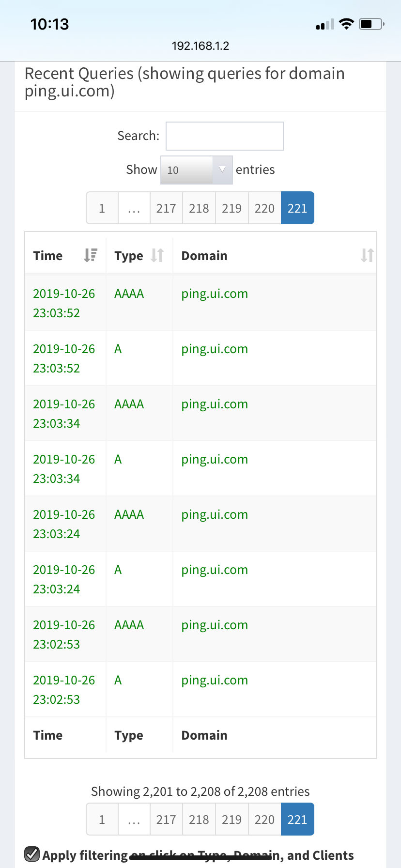This screenshot has height=868, width=401.
Task: Click the Search input field
Action: [224, 136]
